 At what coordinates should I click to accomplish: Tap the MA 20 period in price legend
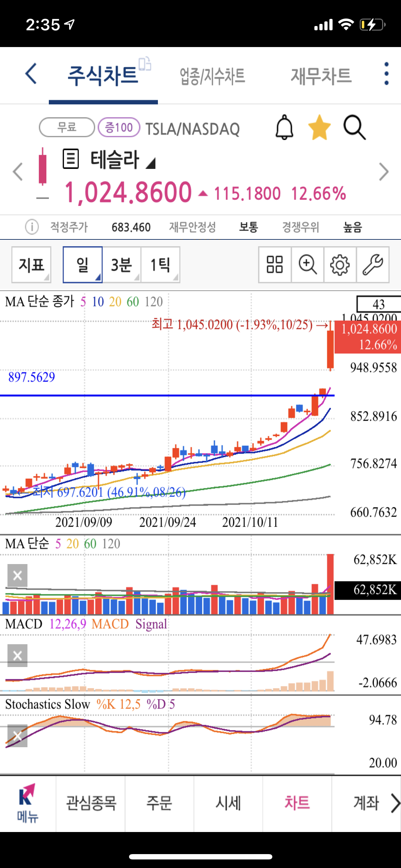[x=115, y=302]
